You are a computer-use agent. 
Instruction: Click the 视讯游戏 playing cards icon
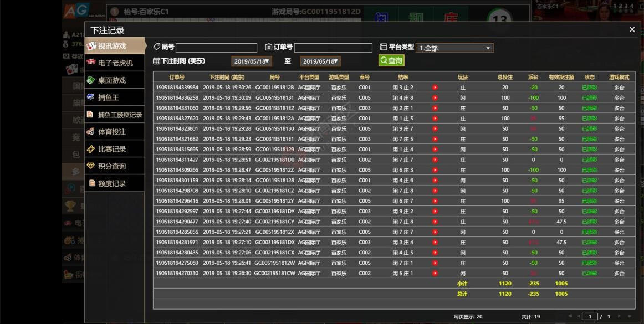(x=91, y=46)
